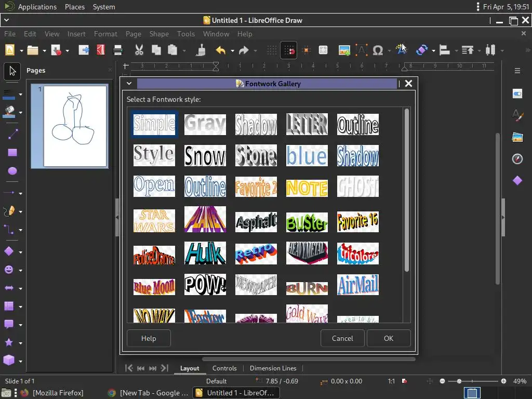
Task: Select the Buster Fontwork style
Action: tap(307, 222)
